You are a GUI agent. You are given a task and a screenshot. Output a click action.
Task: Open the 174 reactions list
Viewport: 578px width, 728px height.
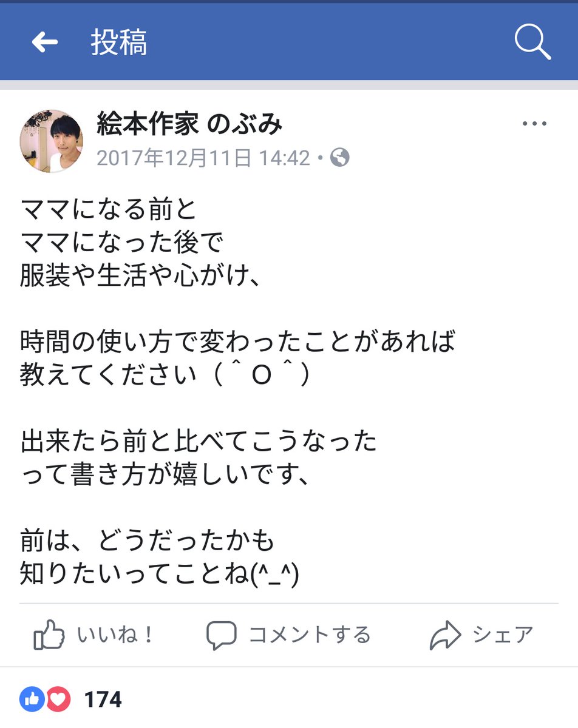click(x=103, y=699)
